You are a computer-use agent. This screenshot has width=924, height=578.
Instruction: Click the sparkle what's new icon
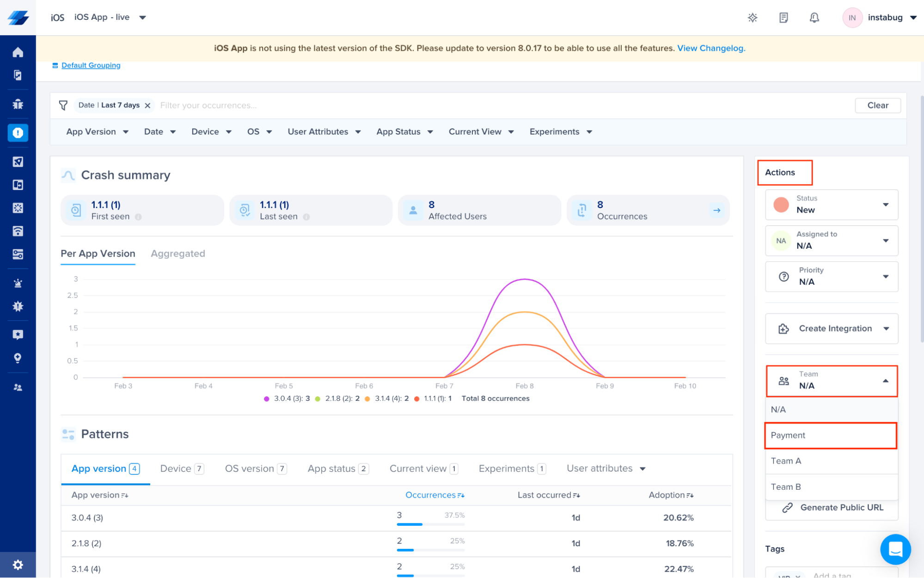(753, 18)
